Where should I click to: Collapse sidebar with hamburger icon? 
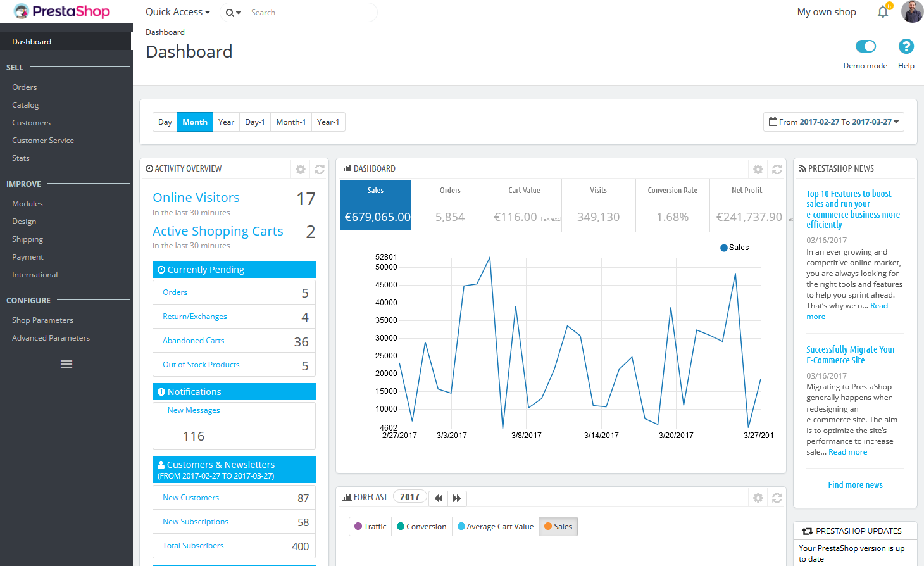click(x=66, y=364)
